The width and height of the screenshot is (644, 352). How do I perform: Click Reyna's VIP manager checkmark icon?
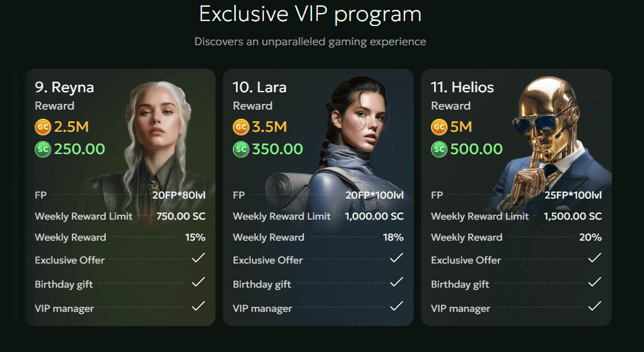tap(198, 306)
